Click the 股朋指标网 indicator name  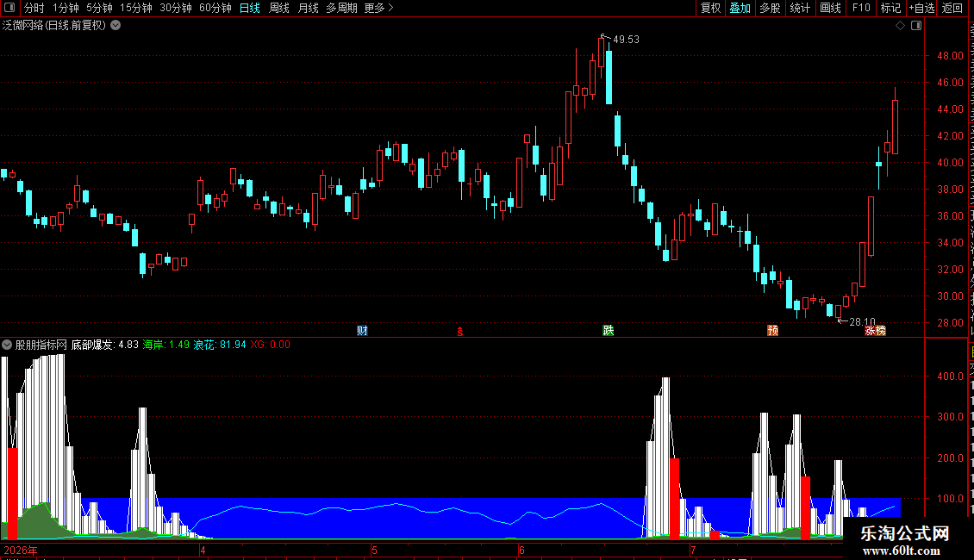point(41,345)
